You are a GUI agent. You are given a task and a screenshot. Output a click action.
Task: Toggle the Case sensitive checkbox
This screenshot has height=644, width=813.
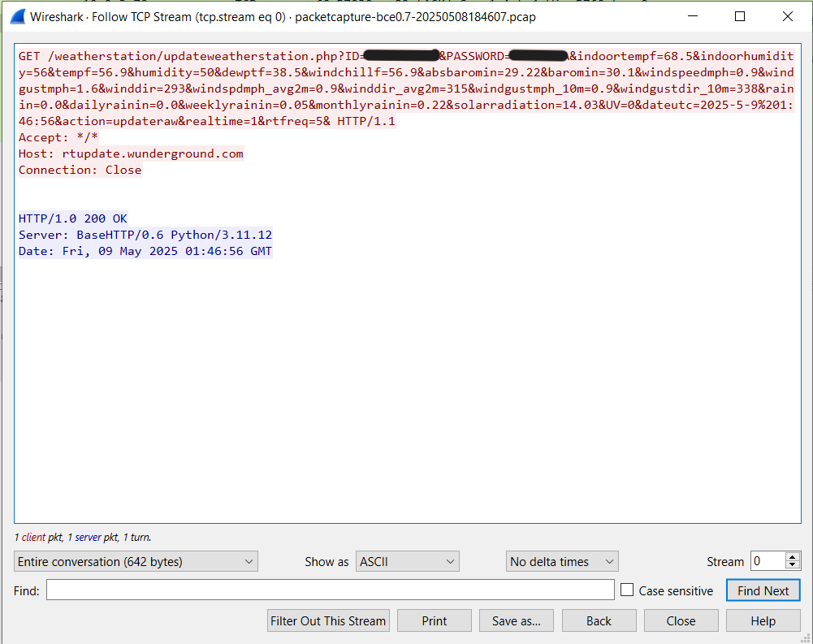click(x=627, y=590)
